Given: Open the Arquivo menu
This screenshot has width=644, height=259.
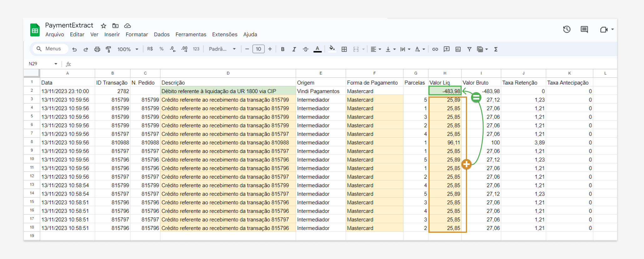Looking at the screenshot, I should (55, 34).
